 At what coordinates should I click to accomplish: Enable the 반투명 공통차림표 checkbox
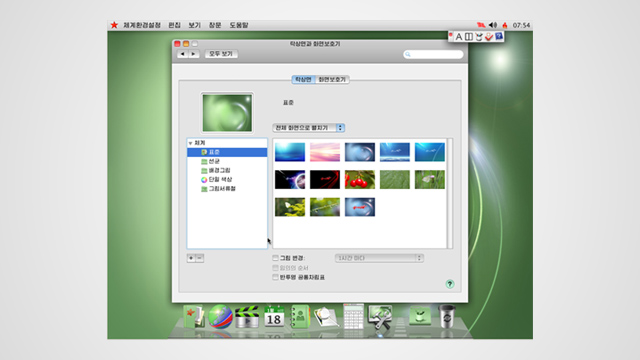276,277
